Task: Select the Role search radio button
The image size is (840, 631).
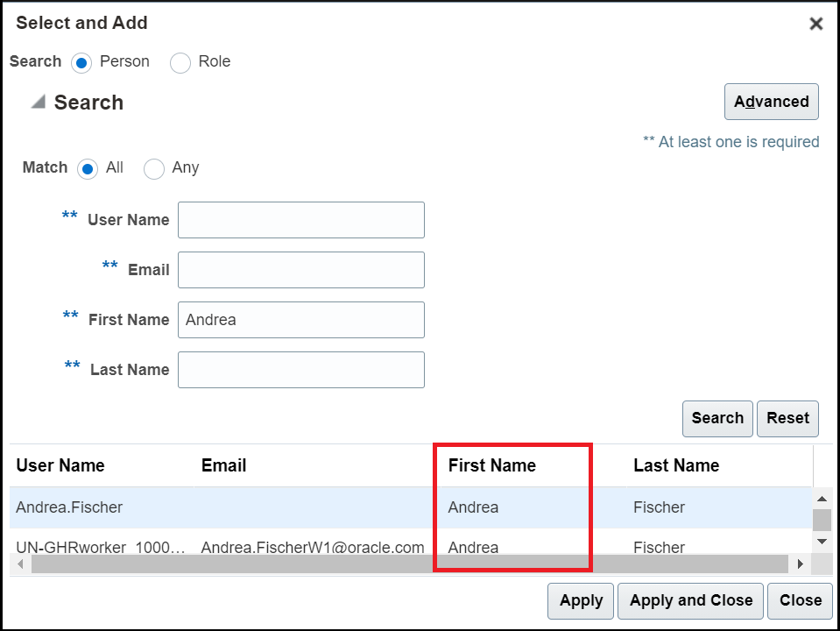Action: (180, 63)
